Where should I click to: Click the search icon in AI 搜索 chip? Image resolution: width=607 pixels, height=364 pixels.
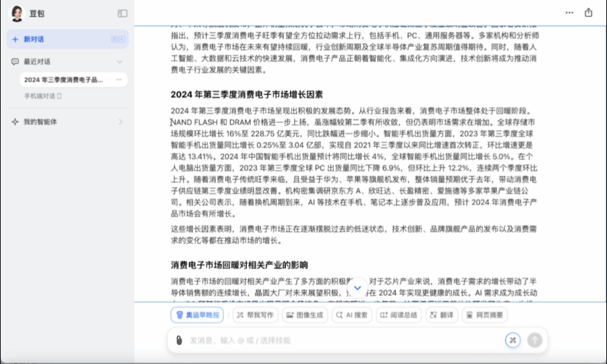coord(339,315)
